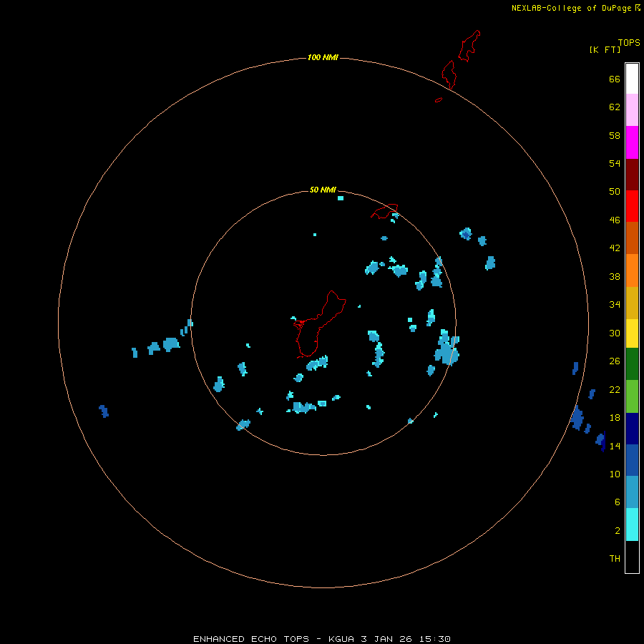Click the light blue legend swatch
The image size is (644, 644).
pos(632,492)
